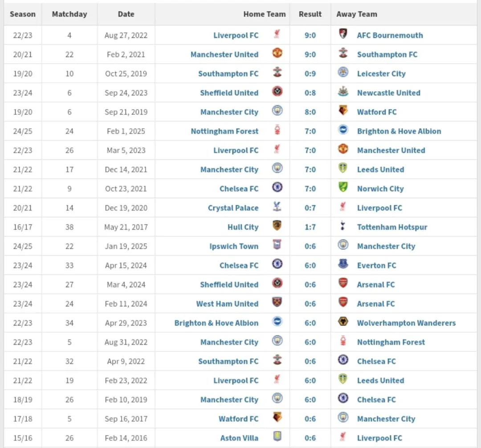The height and width of the screenshot is (448, 481).
Task: Open the 9:0 result for Liverpool vs Bournemouth
Action: click(310, 35)
